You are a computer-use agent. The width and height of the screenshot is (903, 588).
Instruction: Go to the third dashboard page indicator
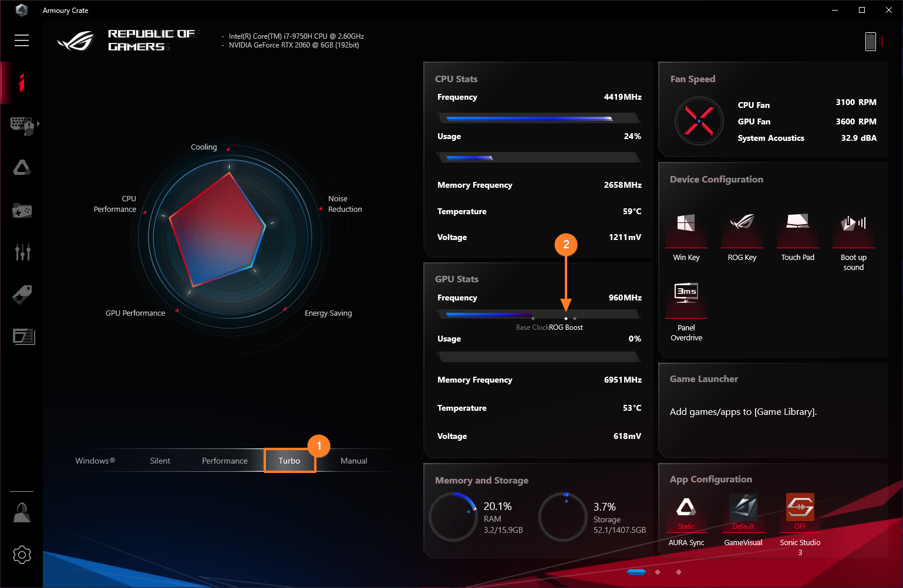pos(679,572)
